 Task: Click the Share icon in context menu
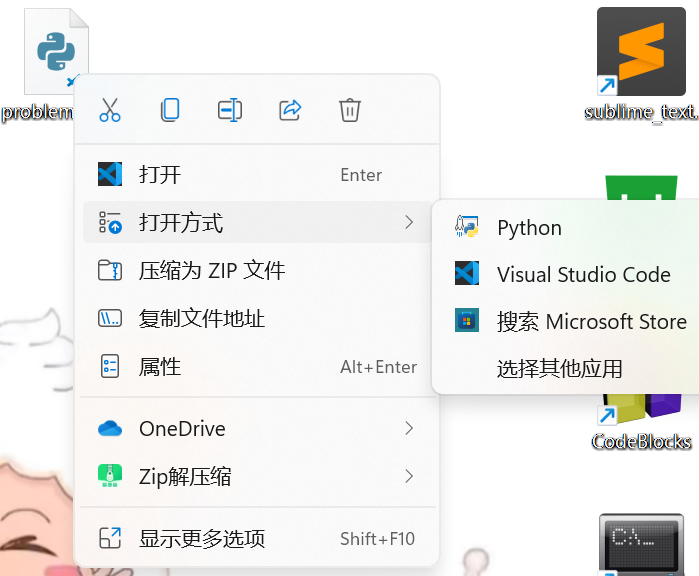click(x=290, y=110)
